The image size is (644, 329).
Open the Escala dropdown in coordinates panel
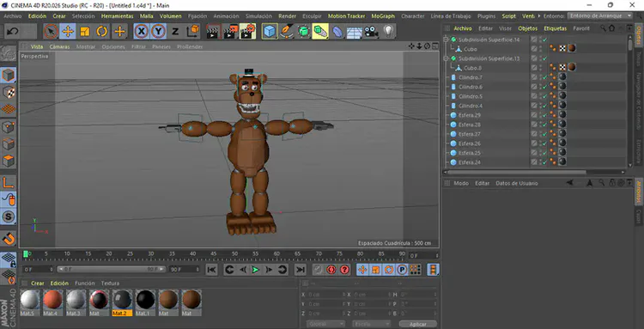point(372,324)
